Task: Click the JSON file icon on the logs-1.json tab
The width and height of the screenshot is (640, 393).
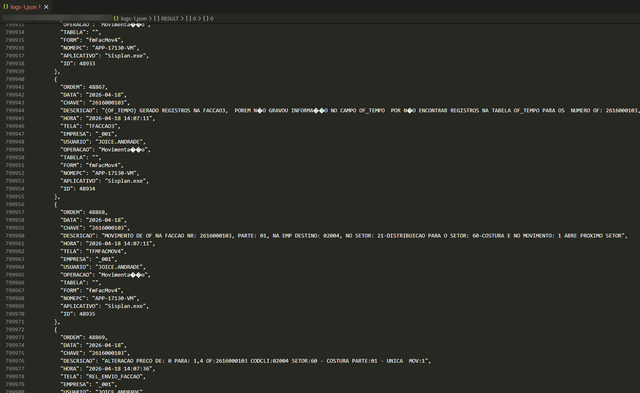Action: click(6, 7)
